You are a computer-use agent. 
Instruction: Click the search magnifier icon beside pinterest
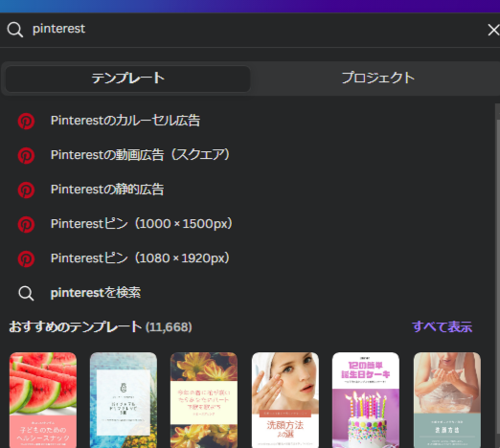[x=15, y=30]
